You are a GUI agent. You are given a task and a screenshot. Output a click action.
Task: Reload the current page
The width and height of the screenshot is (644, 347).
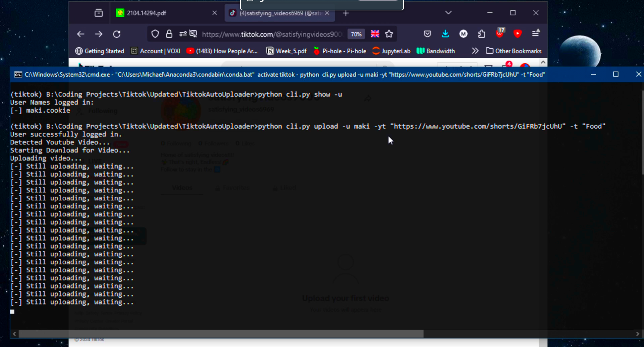click(x=117, y=34)
